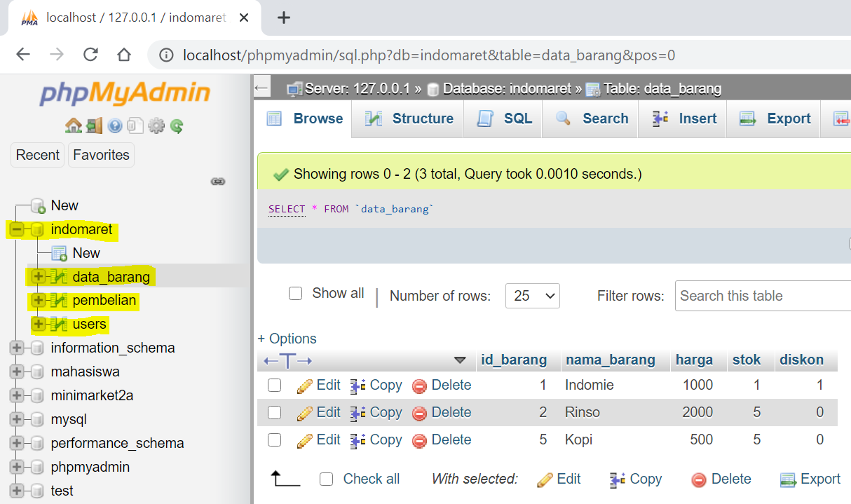This screenshot has width=851, height=504.
Task: Select checkbox for Rinso row
Action: 275,413
